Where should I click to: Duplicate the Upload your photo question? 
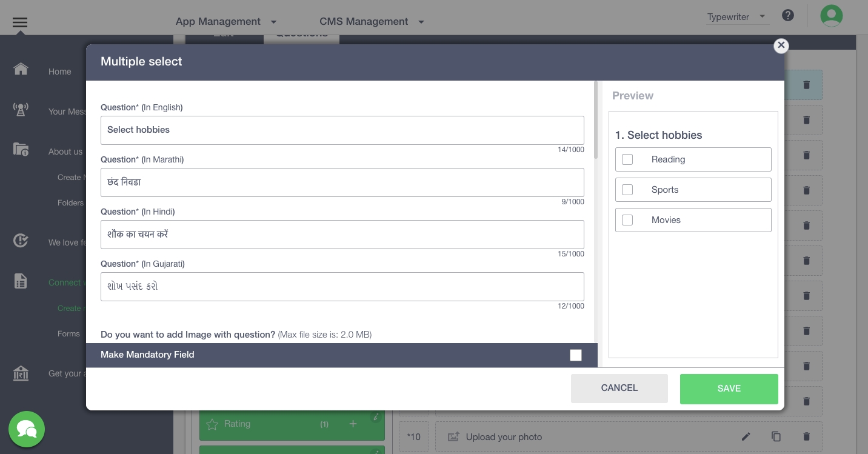click(x=776, y=436)
